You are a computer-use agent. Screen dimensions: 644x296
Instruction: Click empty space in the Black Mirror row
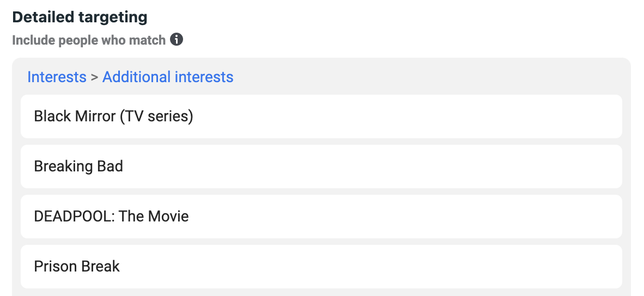(409, 116)
